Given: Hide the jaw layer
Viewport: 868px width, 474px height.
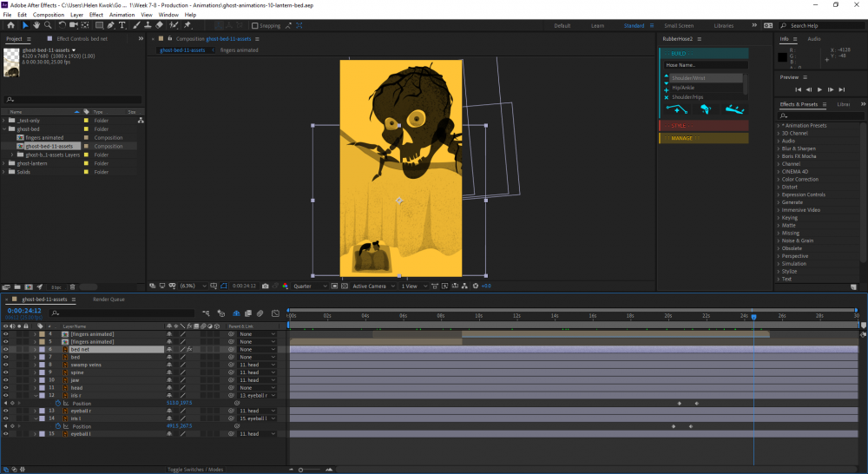Looking at the screenshot, I should coord(5,380).
